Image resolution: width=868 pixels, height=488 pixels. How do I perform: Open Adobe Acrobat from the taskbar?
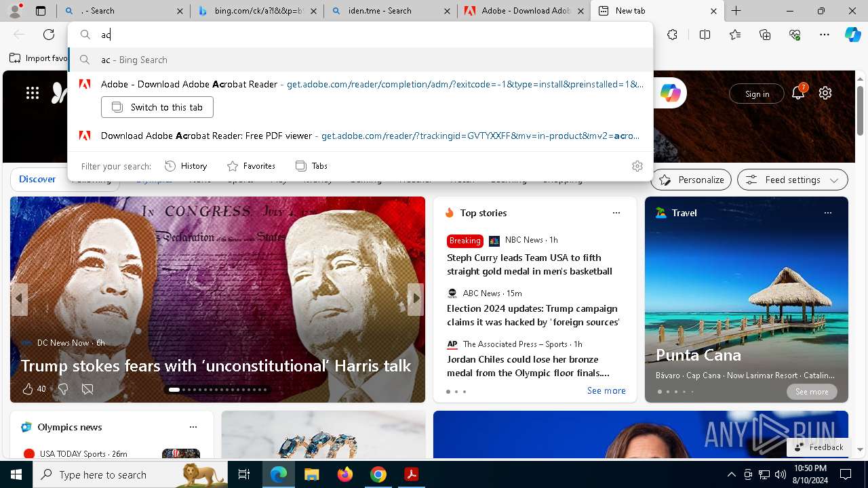pyautogui.click(x=411, y=474)
